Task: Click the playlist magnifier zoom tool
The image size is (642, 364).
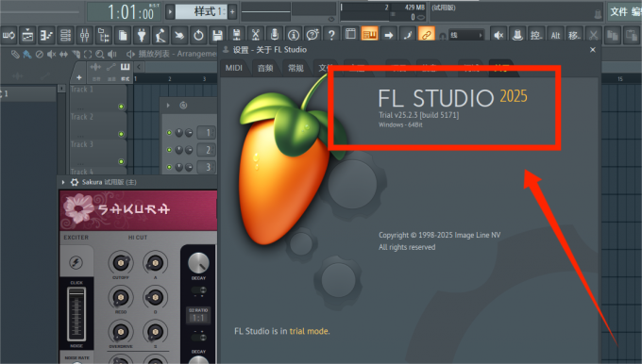Action: 99,54
